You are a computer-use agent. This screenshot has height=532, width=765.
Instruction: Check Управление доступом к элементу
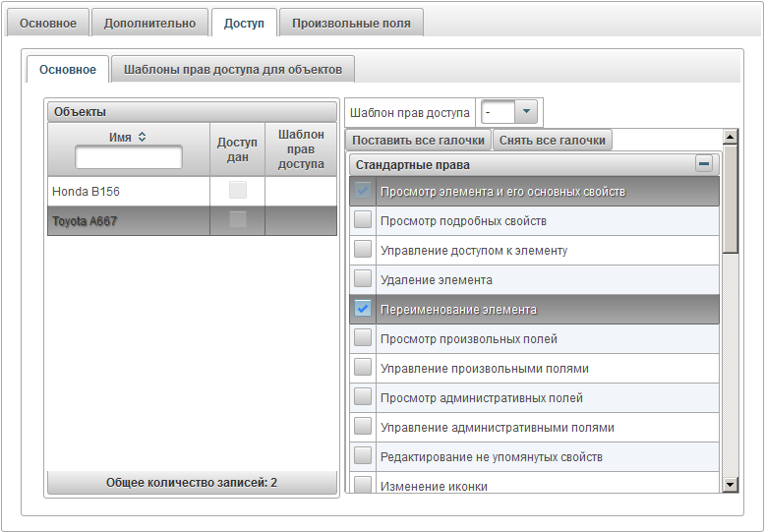pyautogui.click(x=363, y=250)
